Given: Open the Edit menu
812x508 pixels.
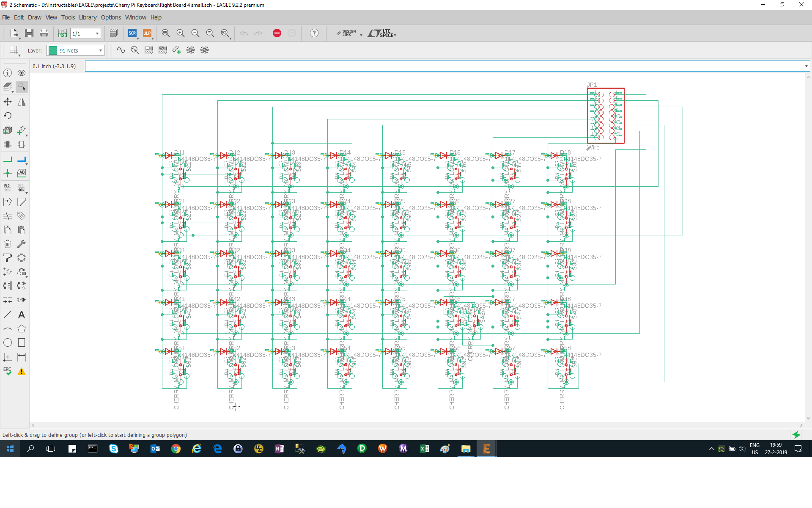Looking at the screenshot, I should point(19,17).
